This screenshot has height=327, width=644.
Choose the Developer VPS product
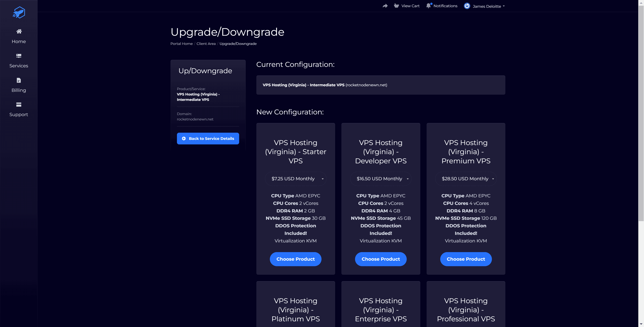point(381,259)
